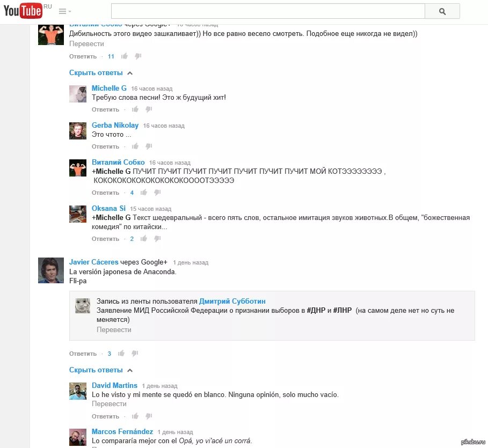Like Javier Cáceres's comment
This screenshot has height=448, width=488.
coord(121,354)
